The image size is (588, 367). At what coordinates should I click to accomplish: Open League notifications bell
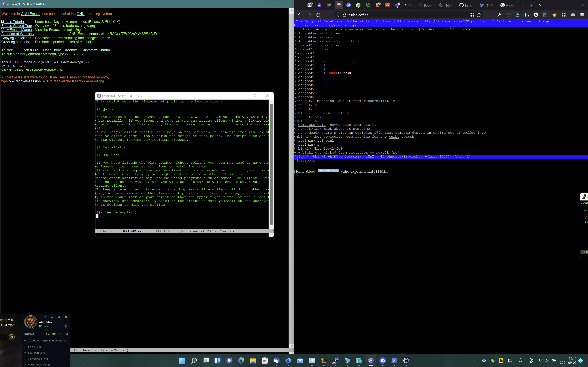coord(66,326)
